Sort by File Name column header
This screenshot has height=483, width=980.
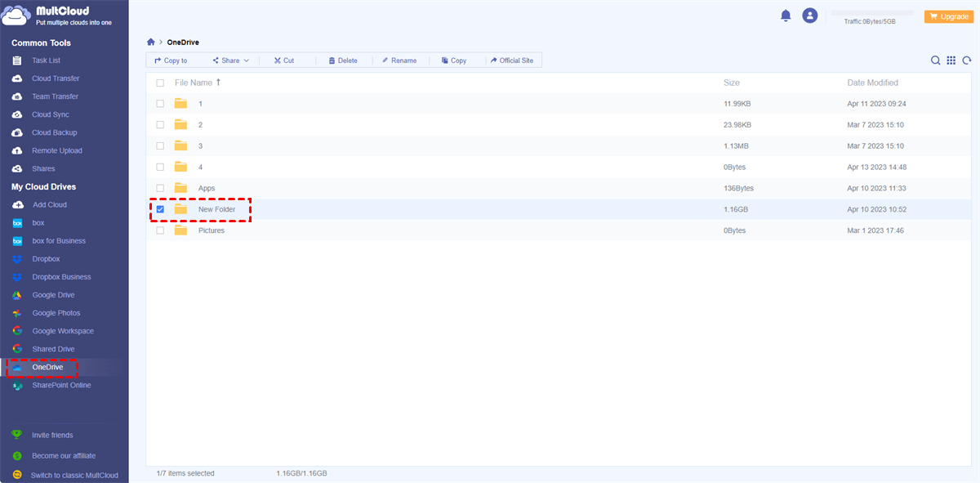[x=198, y=83]
